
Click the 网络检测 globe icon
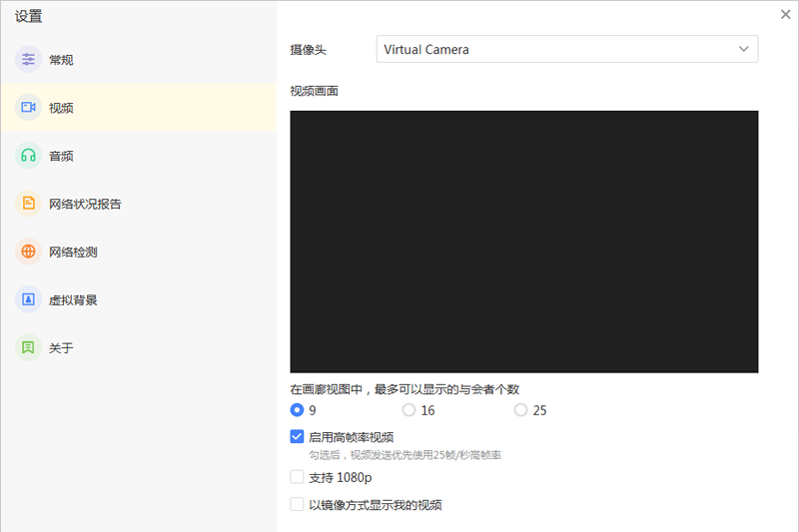coord(28,252)
